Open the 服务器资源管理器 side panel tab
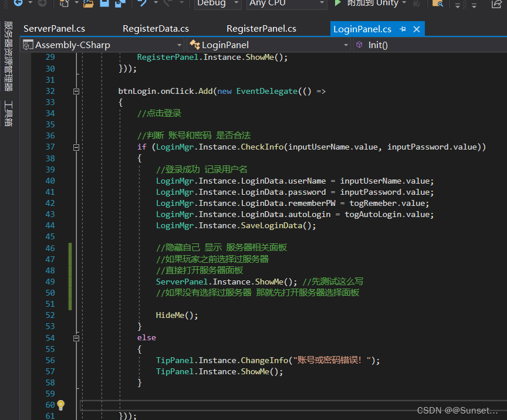This screenshot has height=420, width=507. click(8, 56)
